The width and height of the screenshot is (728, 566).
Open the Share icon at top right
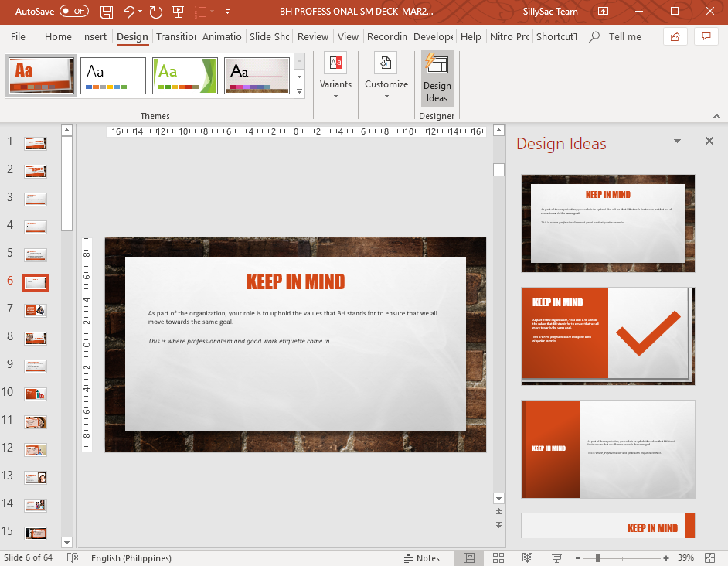675,36
